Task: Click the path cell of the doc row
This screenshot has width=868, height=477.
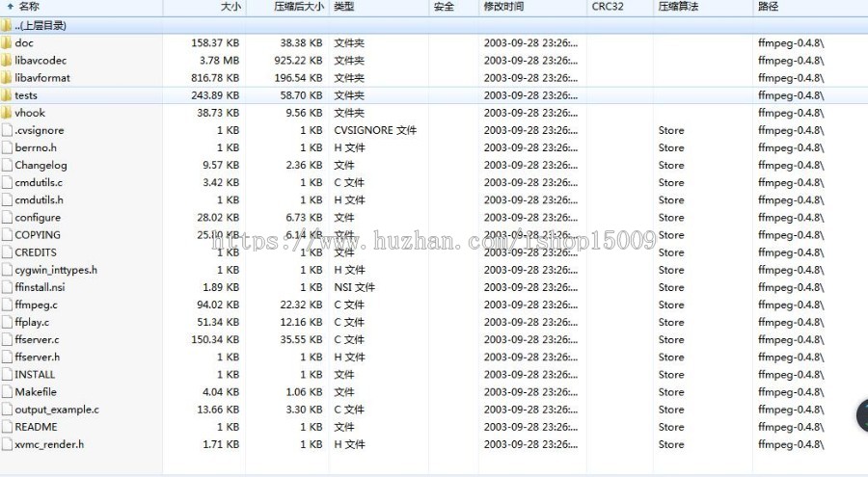Action: [791, 42]
